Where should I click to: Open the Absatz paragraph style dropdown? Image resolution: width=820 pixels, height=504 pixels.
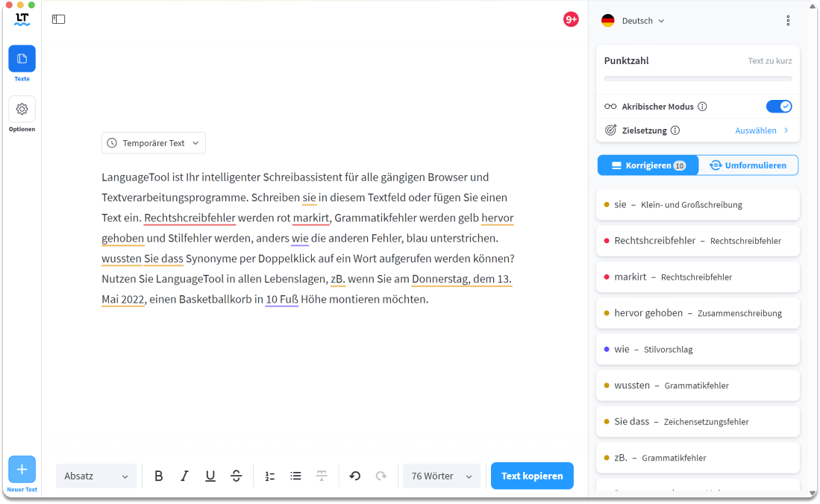96,476
